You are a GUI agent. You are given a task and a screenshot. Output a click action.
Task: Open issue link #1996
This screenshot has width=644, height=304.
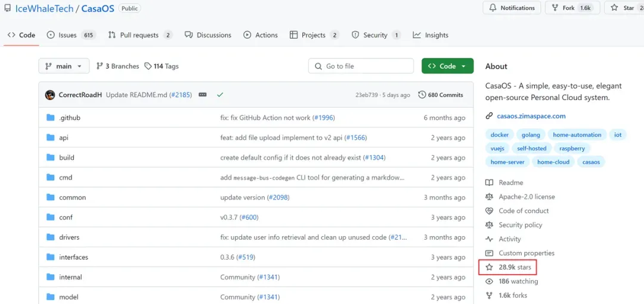tap(324, 118)
